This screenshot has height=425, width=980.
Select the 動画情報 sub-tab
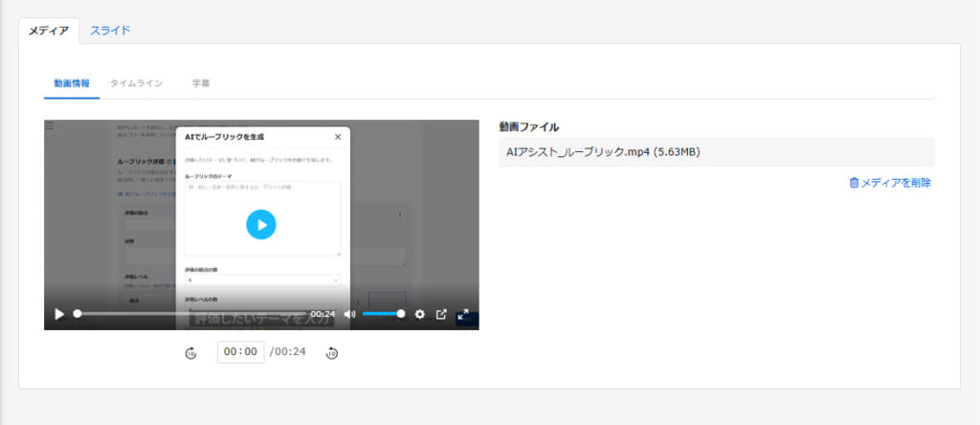(x=72, y=83)
